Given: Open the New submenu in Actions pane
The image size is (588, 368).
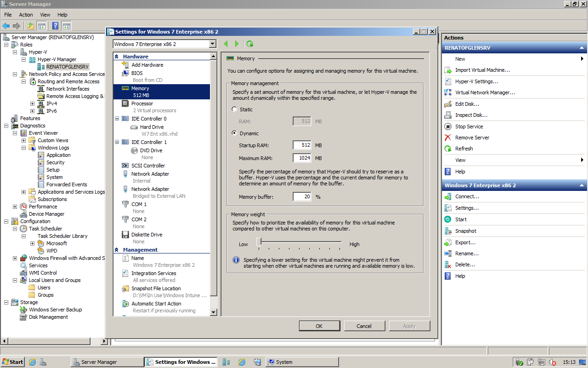Looking at the screenshot, I should [514, 59].
